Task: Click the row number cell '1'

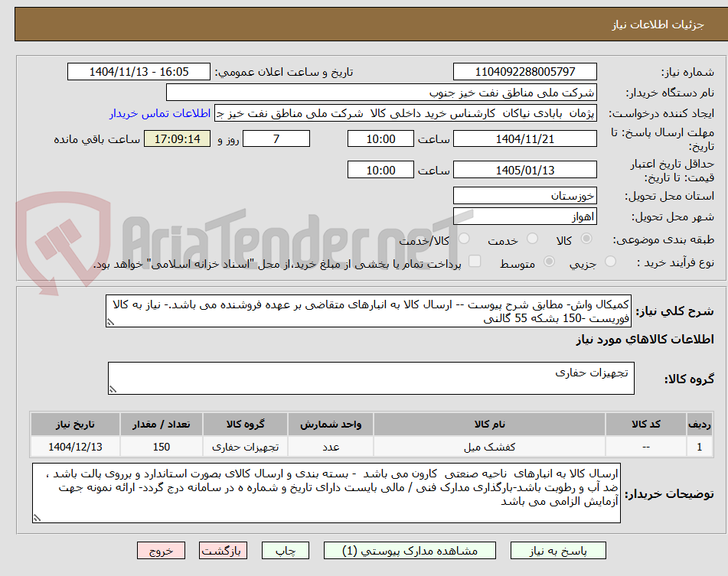Action: 700,447
